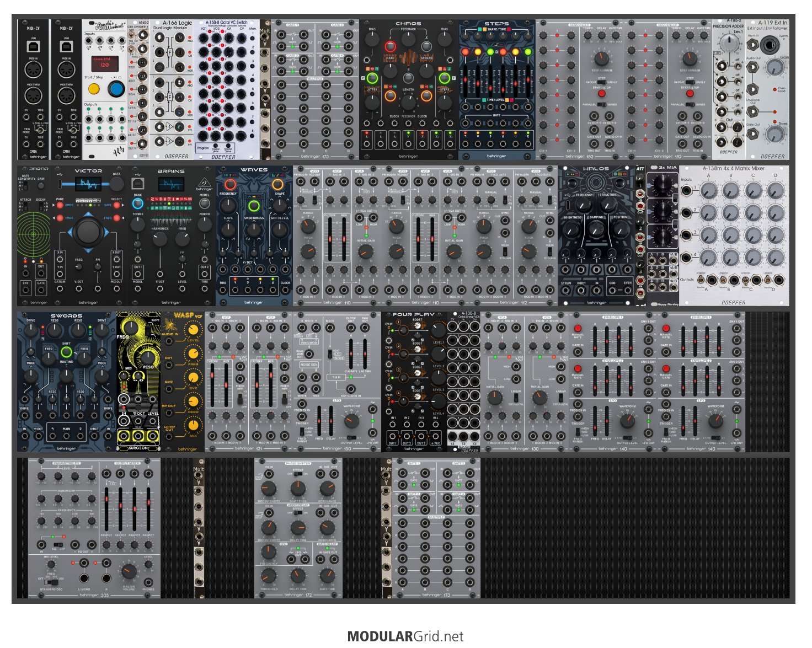The image size is (812, 648).
Task: Open the MODULARGrid.net link below the rack
Action: click(405, 636)
